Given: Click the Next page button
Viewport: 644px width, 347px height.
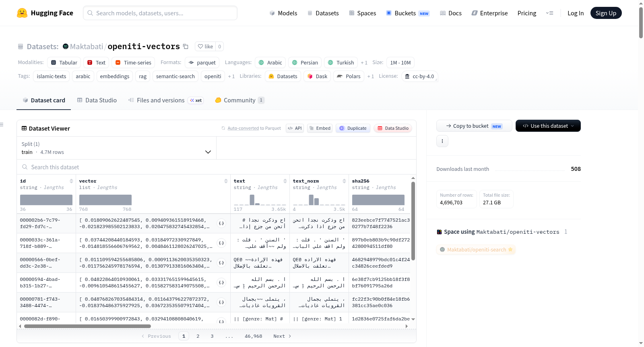Looking at the screenshot, I should 282,336.
